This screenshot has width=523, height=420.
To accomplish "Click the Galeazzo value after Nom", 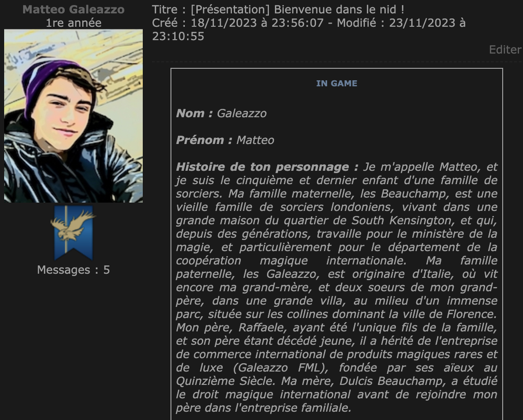I will (242, 114).
